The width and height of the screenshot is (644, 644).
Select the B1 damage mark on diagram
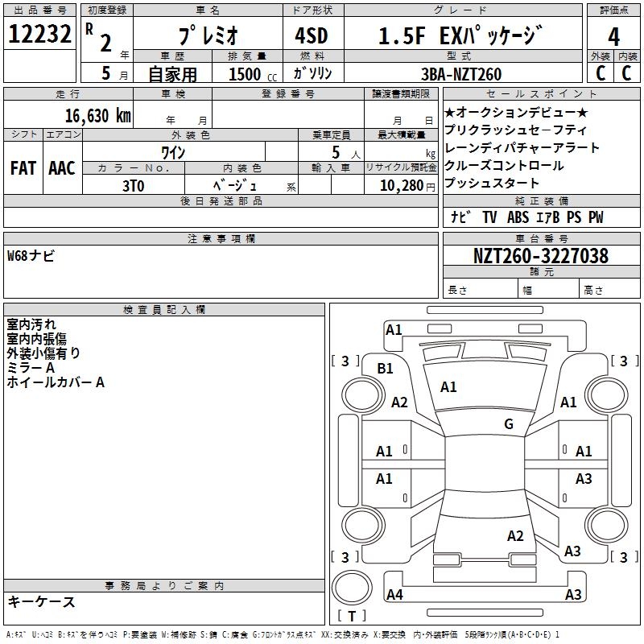[385, 368]
